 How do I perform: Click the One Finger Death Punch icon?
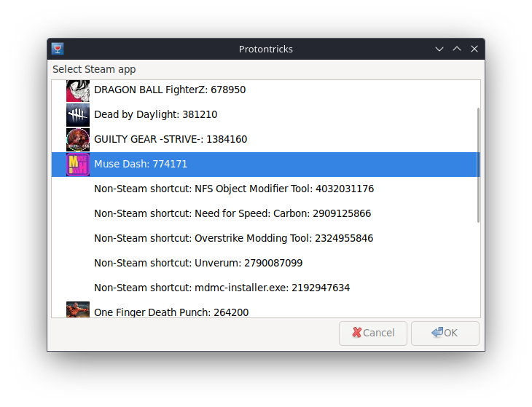point(78,309)
